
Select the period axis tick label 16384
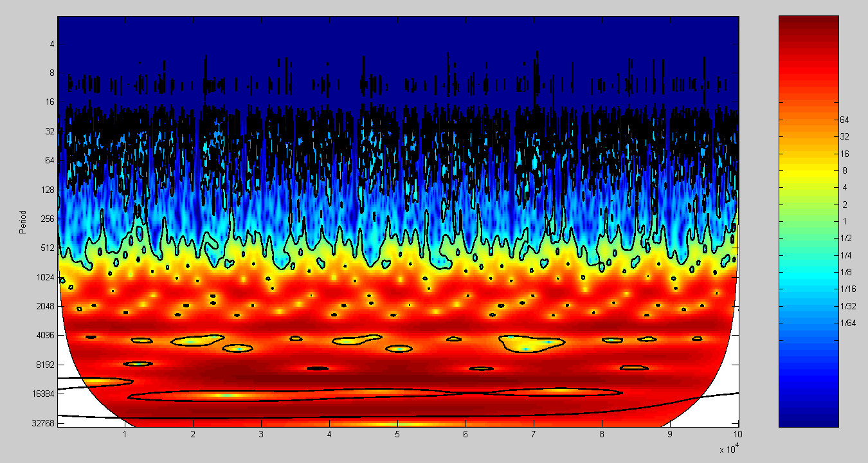(44, 394)
